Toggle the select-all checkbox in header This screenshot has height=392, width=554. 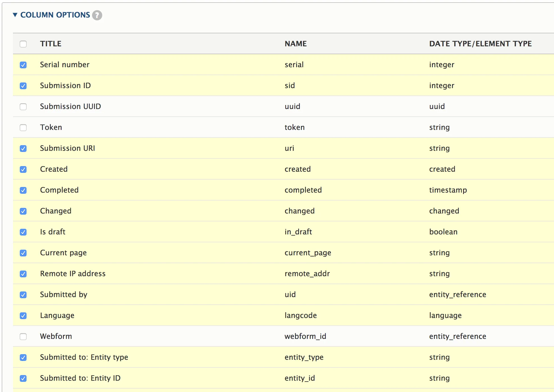coord(23,44)
